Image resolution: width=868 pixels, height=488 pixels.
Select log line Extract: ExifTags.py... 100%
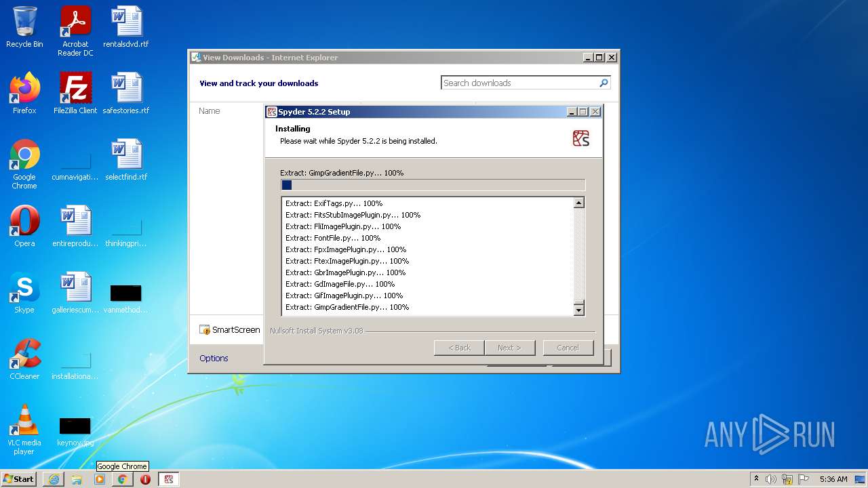click(x=334, y=203)
